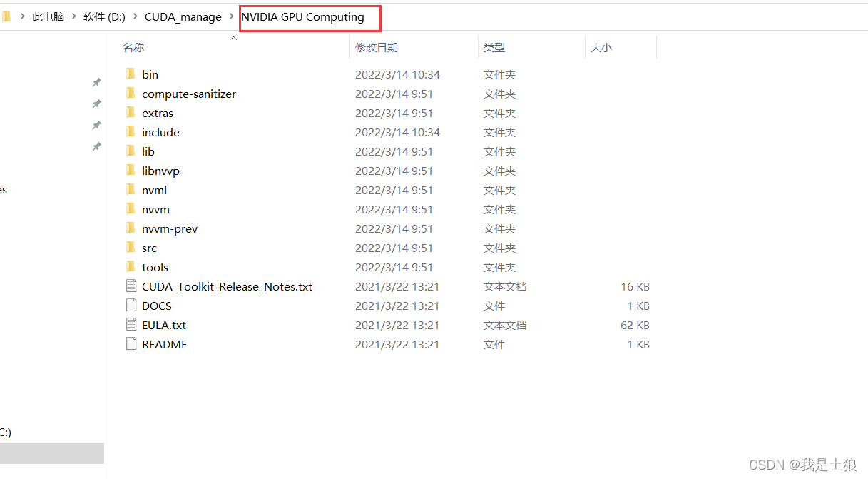Select the nvvm folder icon
This screenshot has width=868, height=479.
pos(131,209)
